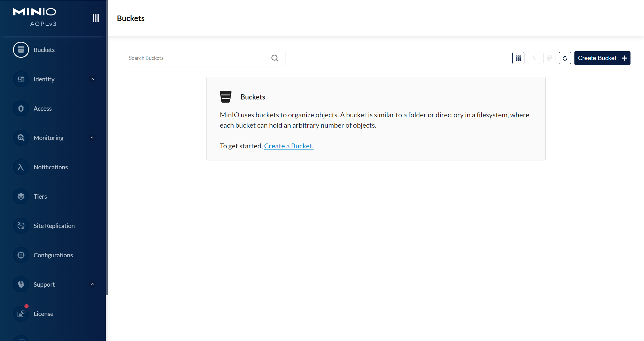Expand the Identity submenu chevron
The width and height of the screenshot is (644, 341).
[92, 79]
